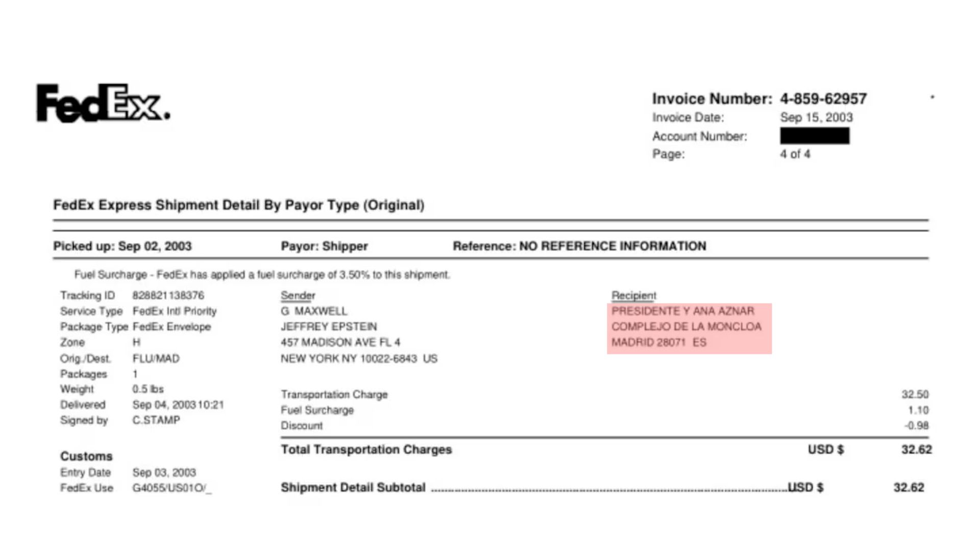This screenshot has height=551, width=980.
Task: Click the underlined Recipient heading
Action: (633, 295)
